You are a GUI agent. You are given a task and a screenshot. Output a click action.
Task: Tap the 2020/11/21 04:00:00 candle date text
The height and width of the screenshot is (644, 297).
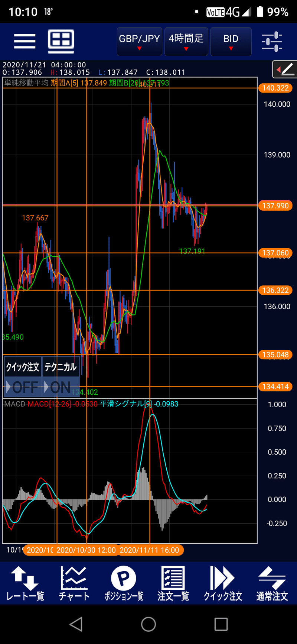point(44,65)
